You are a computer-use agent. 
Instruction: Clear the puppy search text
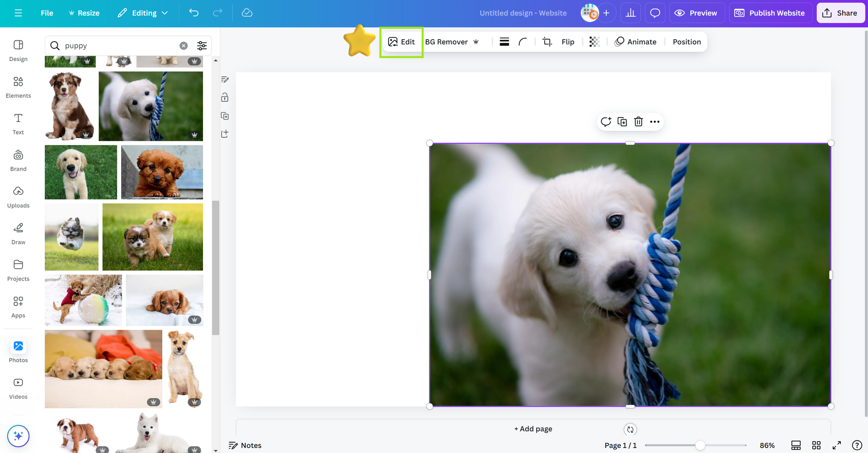[x=184, y=46]
